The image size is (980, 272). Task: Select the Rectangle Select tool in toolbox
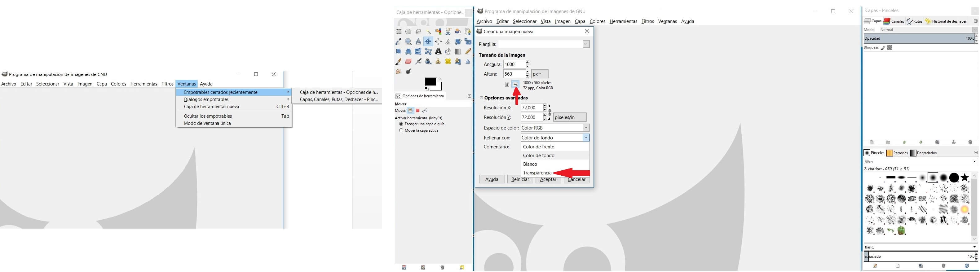(x=399, y=32)
